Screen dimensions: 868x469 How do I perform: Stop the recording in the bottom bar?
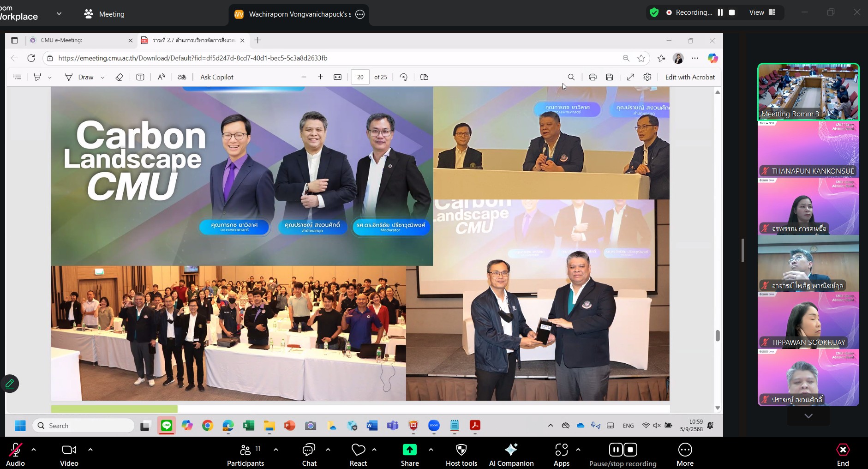[x=630, y=450]
